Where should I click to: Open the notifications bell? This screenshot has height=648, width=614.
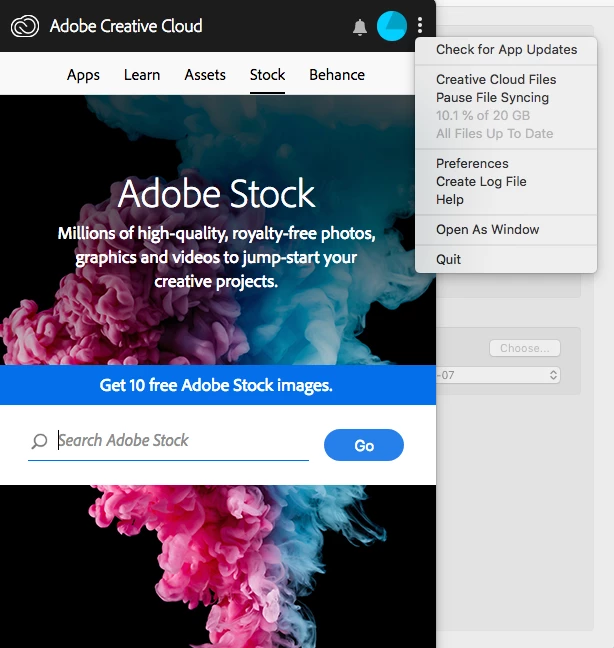point(360,27)
